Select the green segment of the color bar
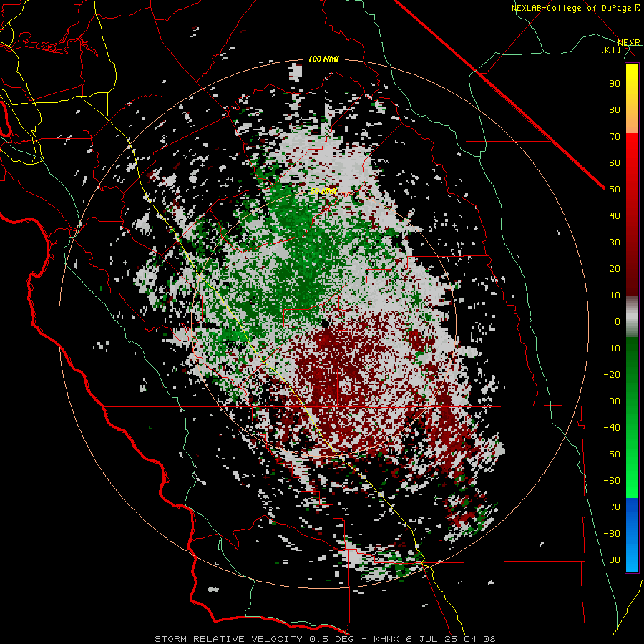The image size is (644, 644). click(x=632, y=417)
